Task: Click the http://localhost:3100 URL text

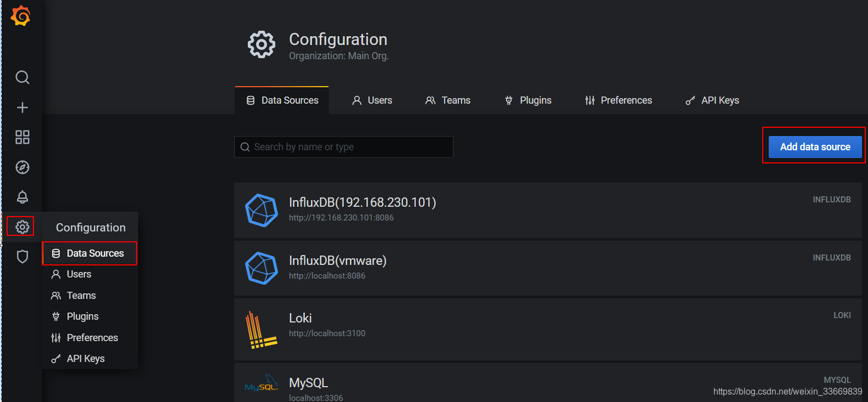Action: coord(327,333)
